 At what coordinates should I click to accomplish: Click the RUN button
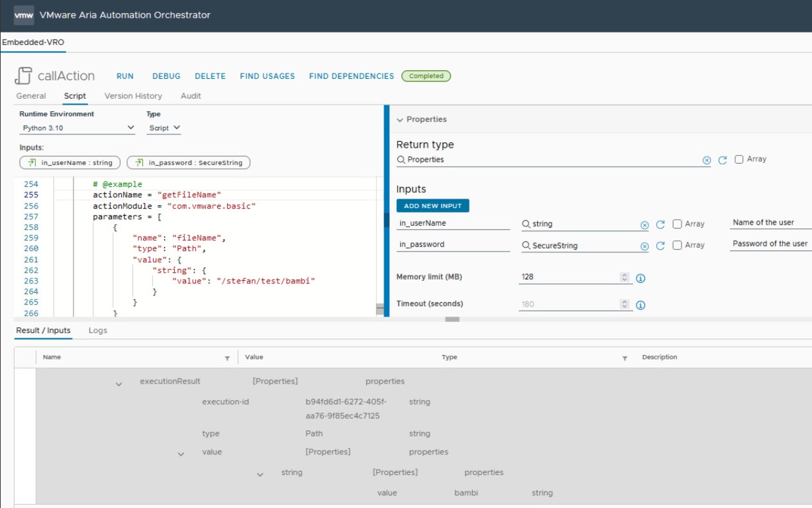[125, 76]
